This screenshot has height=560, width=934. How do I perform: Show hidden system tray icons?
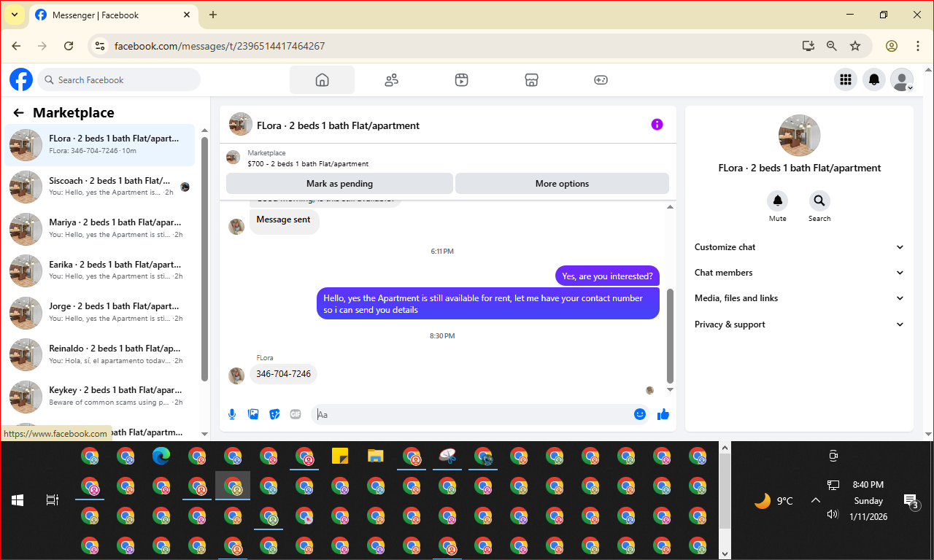pyautogui.click(x=816, y=500)
